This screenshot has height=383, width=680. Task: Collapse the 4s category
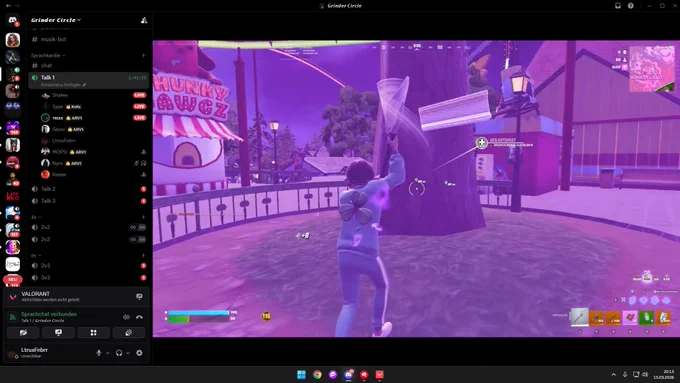[36, 217]
